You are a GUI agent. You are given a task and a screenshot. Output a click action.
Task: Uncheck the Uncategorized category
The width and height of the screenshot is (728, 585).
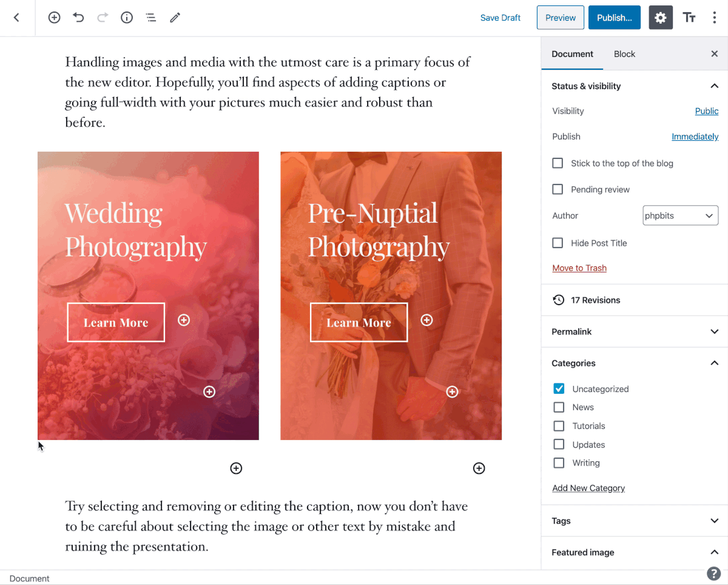(559, 388)
